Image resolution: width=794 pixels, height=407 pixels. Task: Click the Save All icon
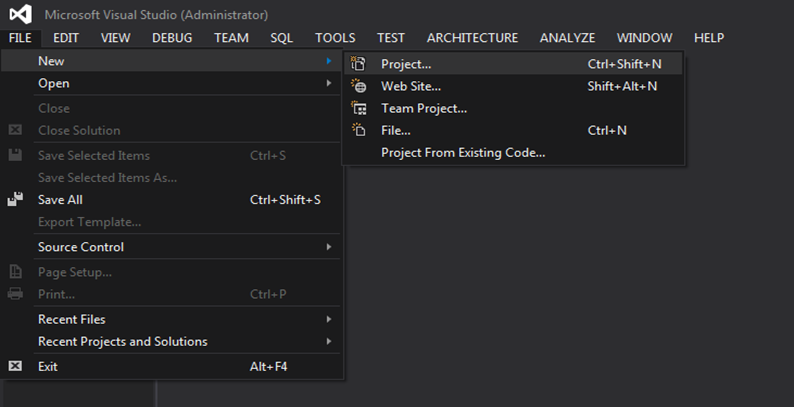coord(15,199)
